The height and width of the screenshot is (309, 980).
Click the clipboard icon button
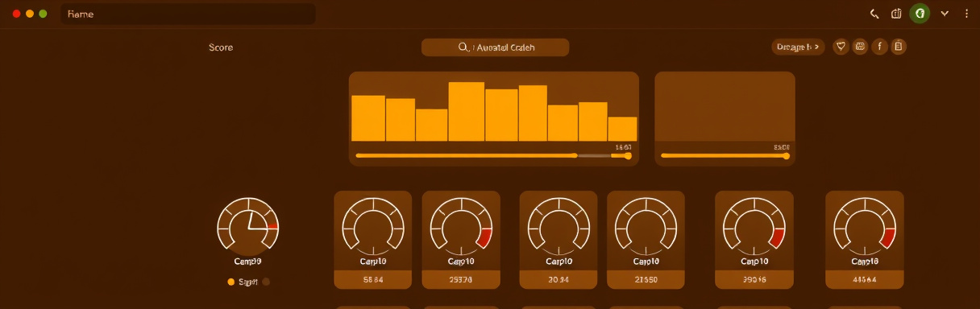pos(899,47)
